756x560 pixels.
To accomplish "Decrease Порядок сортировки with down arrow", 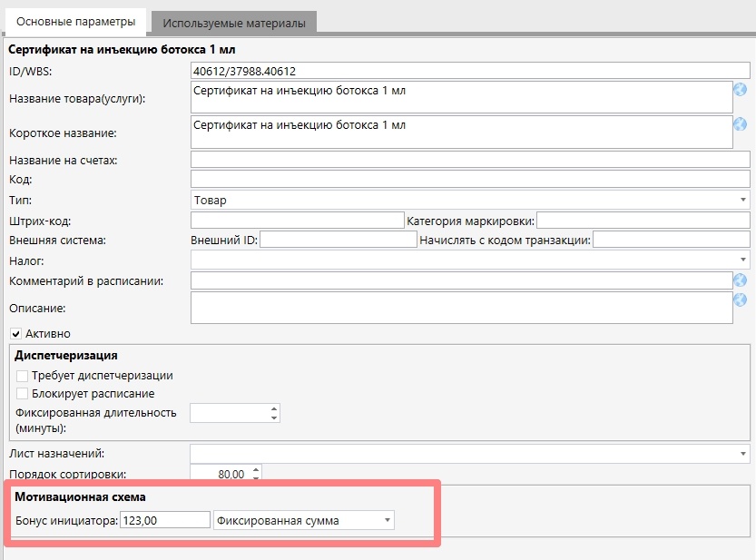I will (x=256, y=478).
